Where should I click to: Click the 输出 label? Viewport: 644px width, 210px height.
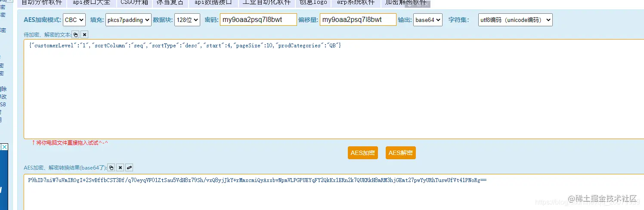(405, 20)
